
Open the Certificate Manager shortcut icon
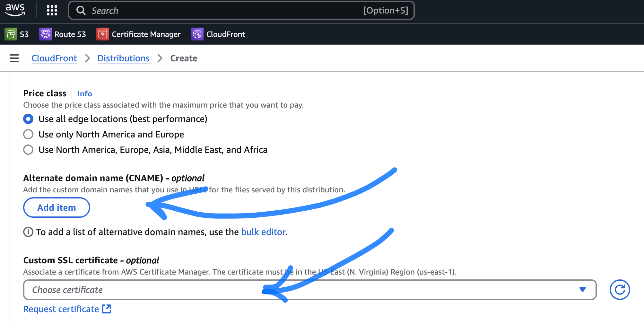point(102,34)
